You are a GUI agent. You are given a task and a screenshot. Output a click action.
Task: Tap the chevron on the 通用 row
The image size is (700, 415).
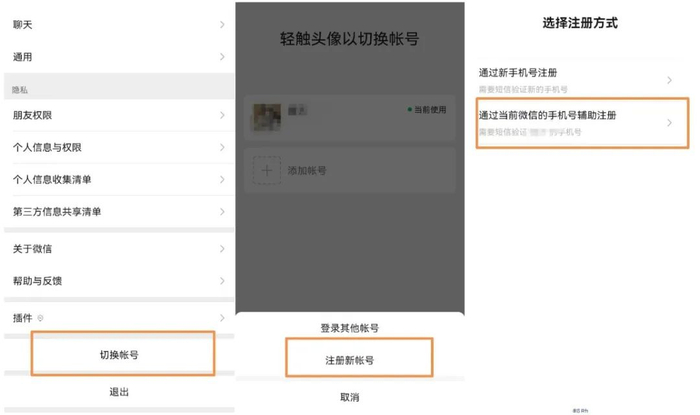click(222, 57)
